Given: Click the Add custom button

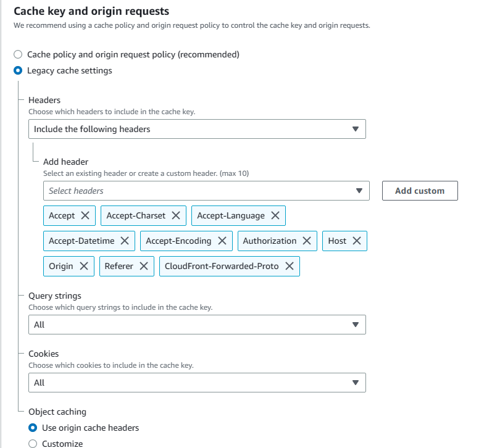Looking at the screenshot, I should point(420,191).
